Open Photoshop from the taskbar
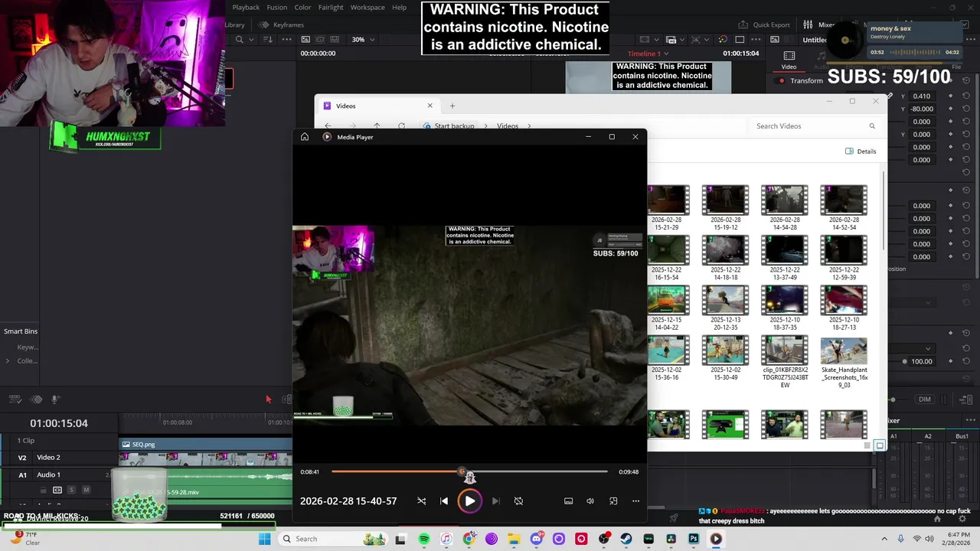The image size is (980, 551). pos(694,539)
